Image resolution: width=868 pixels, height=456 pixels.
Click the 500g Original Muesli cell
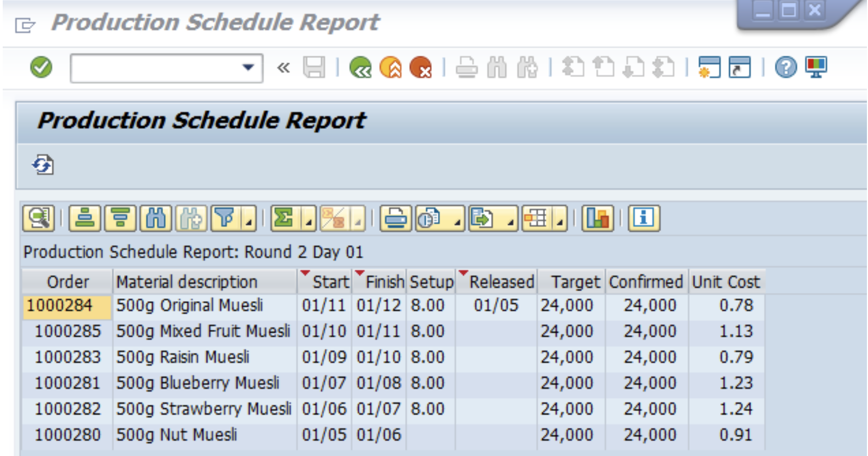205,305
